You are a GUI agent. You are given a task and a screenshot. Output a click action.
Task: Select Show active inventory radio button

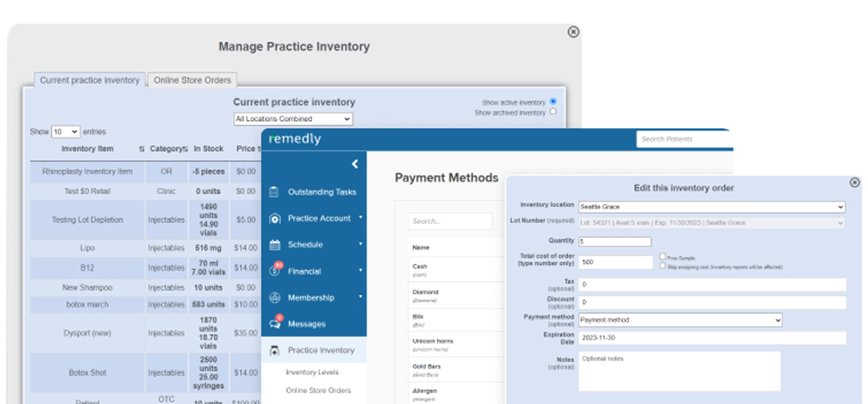(x=553, y=102)
